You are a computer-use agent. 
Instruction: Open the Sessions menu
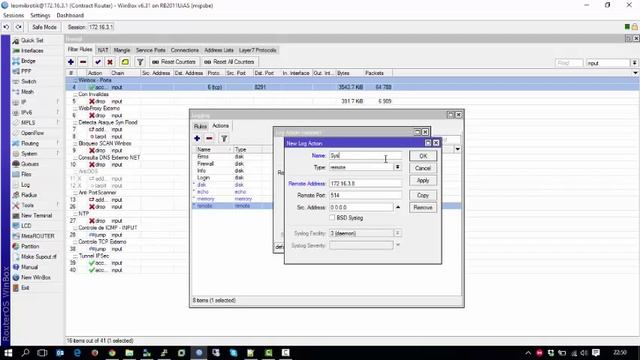coord(13,15)
